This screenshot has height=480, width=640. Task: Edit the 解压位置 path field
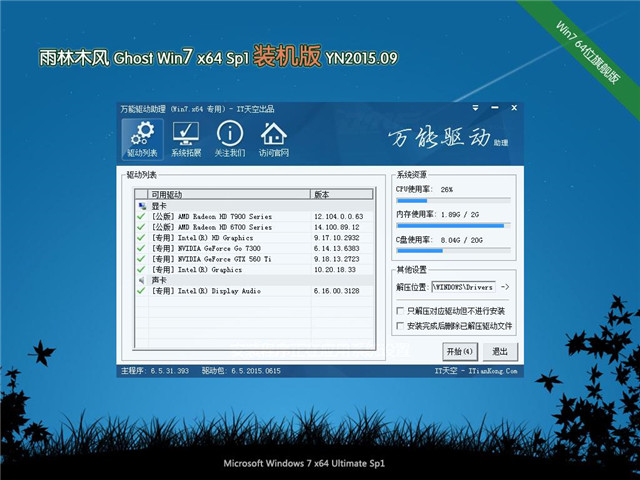click(464, 287)
